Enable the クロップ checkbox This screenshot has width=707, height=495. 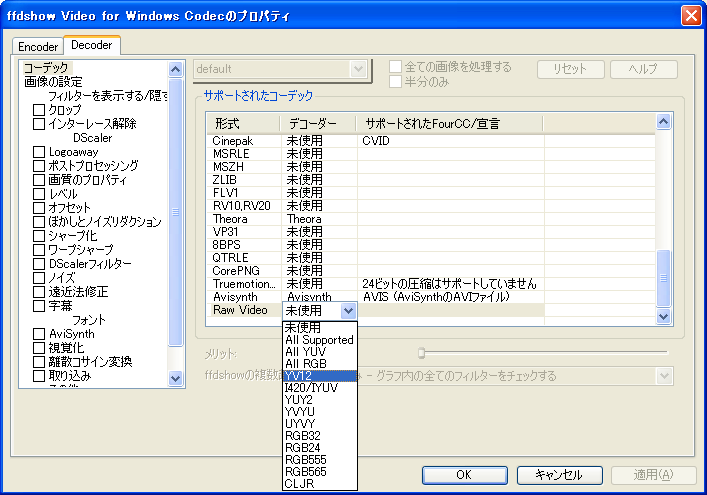39,110
